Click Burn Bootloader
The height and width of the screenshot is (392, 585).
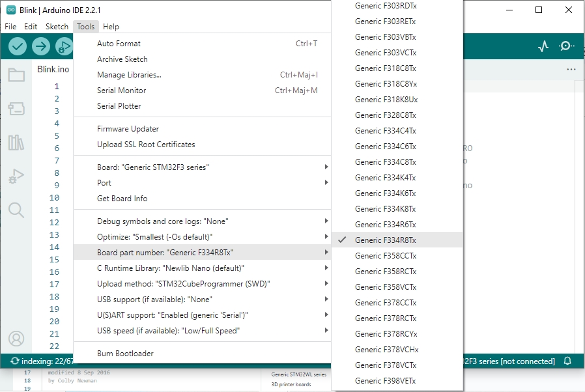(125, 354)
